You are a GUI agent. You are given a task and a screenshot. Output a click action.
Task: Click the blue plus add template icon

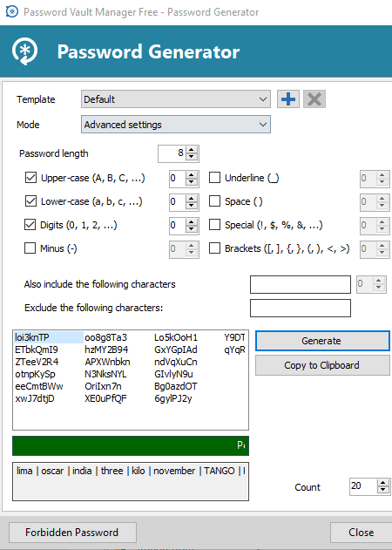[x=288, y=99]
